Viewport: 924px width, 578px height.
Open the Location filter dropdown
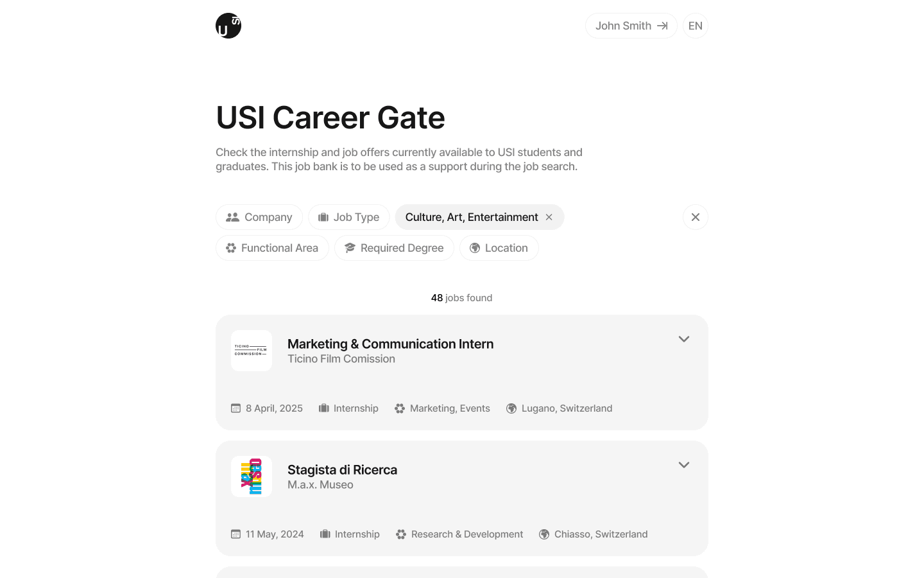click(x=499, y=248)
